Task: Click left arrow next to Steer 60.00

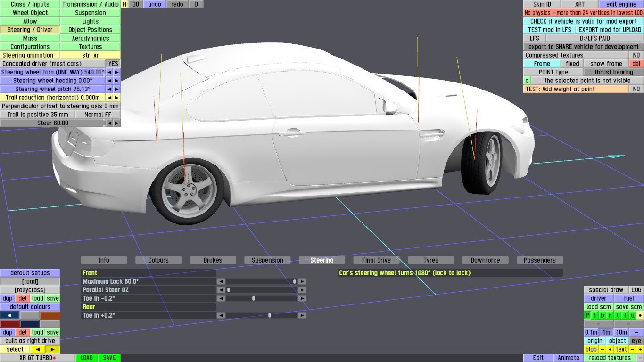Action: 109,123
